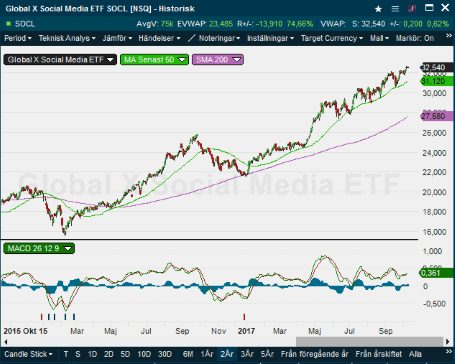Viewport: 455px width, 364px height.
Task: Select the S period button
Action: pyautogui.click(x=78, y=354)
